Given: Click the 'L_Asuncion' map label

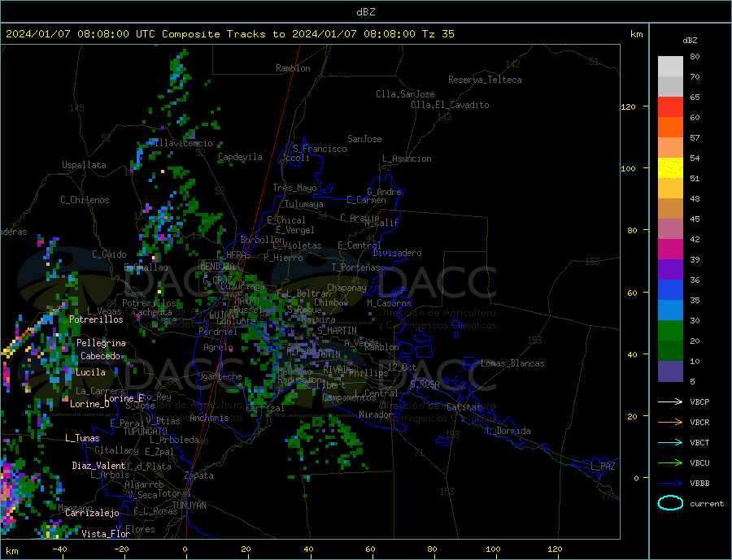Looking at the screenshot, I should (407, 158).
